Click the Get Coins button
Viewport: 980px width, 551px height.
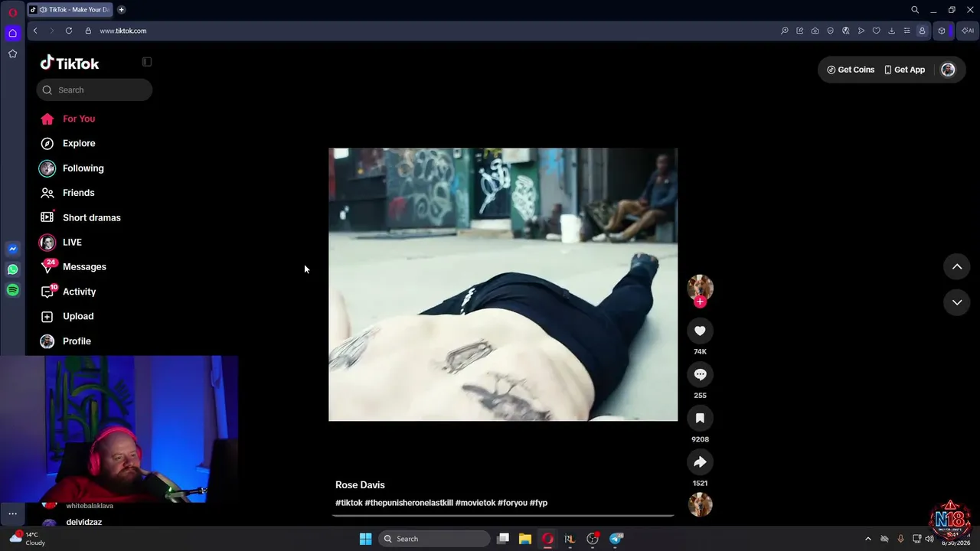click(851, 70)
